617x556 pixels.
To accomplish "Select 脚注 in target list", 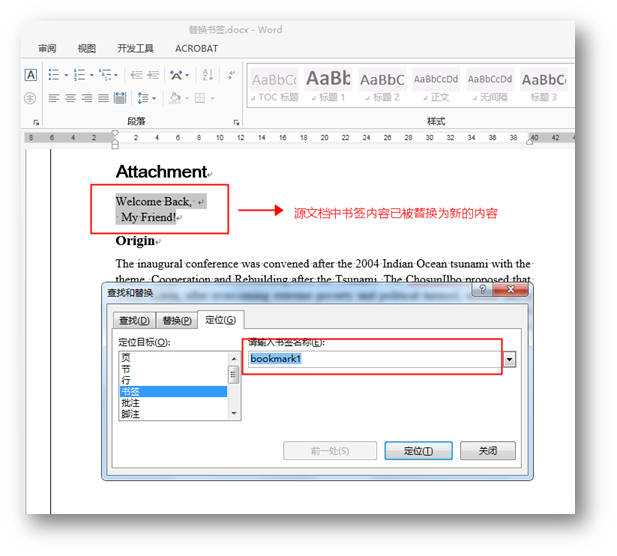I will [173, 414].
